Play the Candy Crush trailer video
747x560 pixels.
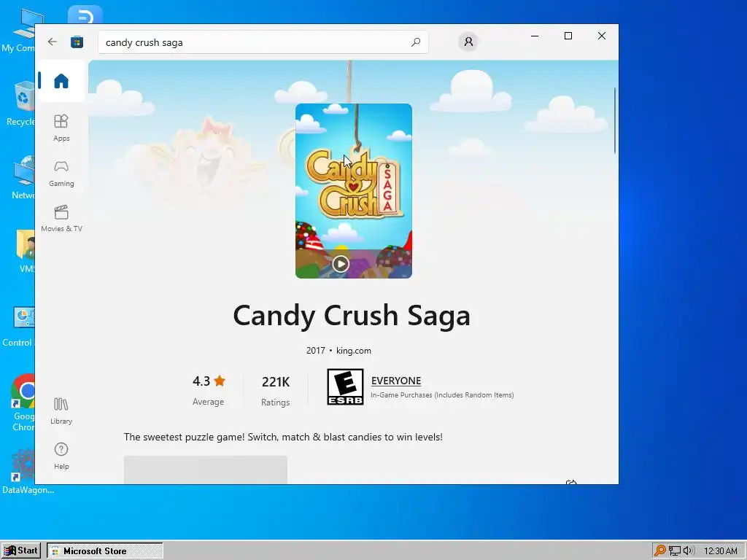click(x=341, y=263)
